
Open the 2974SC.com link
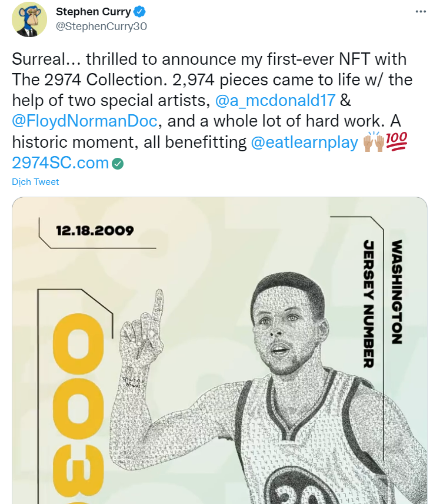pyautogui.click(x=61, y=163)
